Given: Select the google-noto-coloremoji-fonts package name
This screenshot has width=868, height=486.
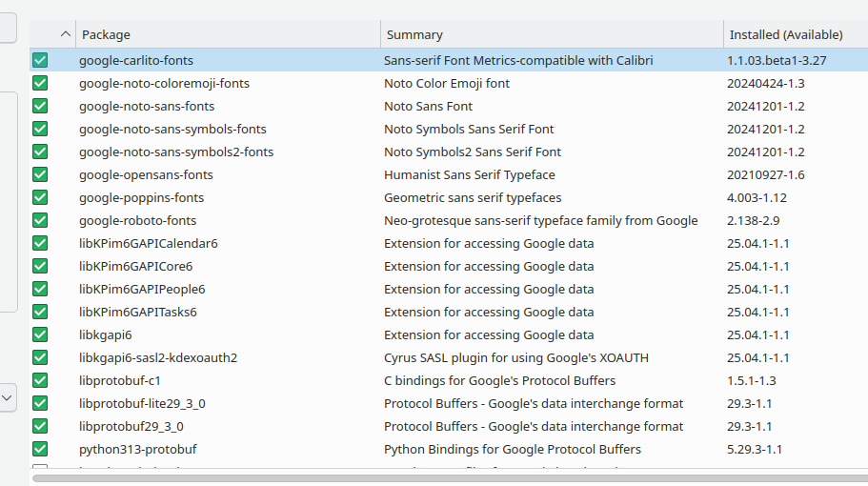Looking at the screenshot, I should tap(165, 83).
